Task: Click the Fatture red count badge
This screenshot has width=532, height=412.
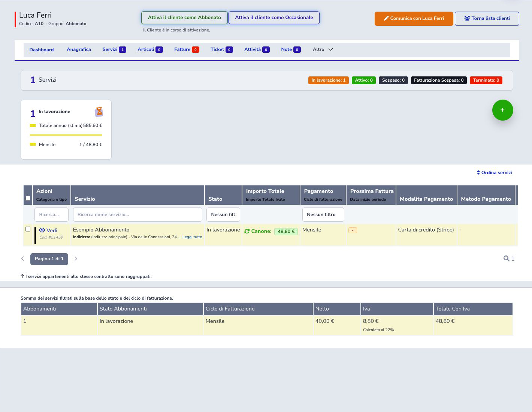Action: 196,49
